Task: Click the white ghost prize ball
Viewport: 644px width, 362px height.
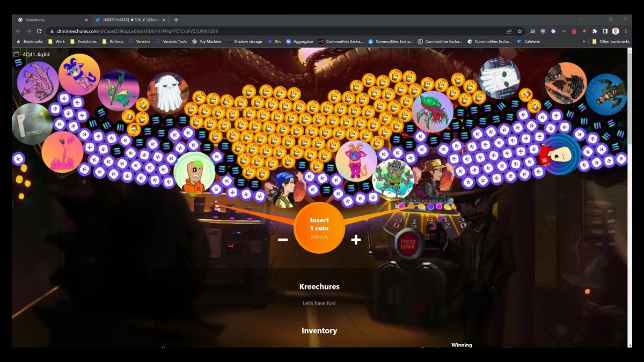Action: pos(168,93)
